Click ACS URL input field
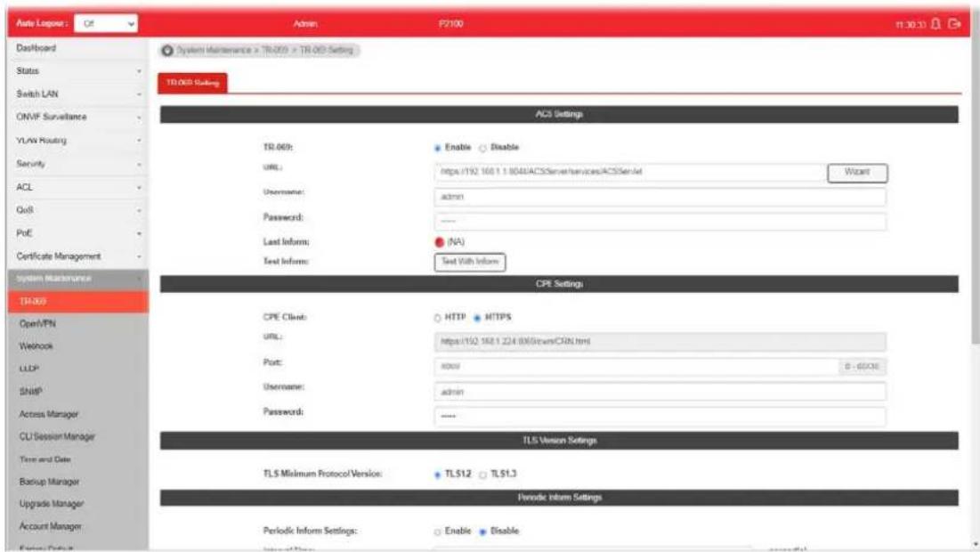980x552 pixels. tap(630, 172)
